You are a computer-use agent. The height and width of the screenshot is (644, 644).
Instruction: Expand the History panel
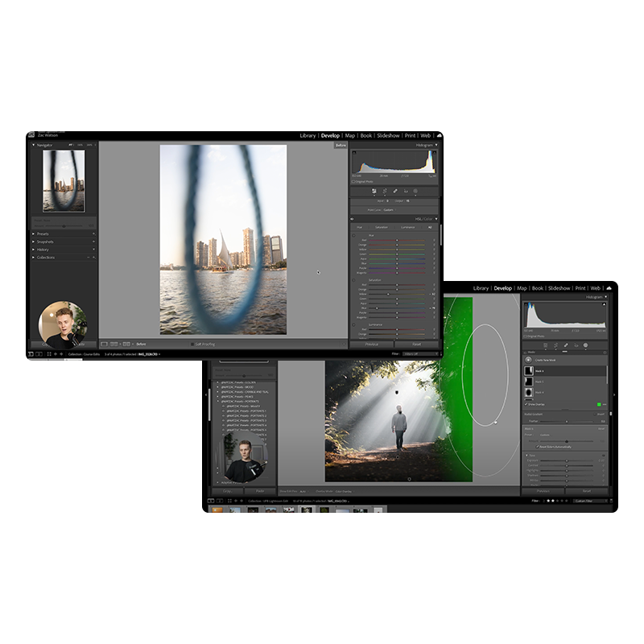pyautogui.click(x=34, y=250)
